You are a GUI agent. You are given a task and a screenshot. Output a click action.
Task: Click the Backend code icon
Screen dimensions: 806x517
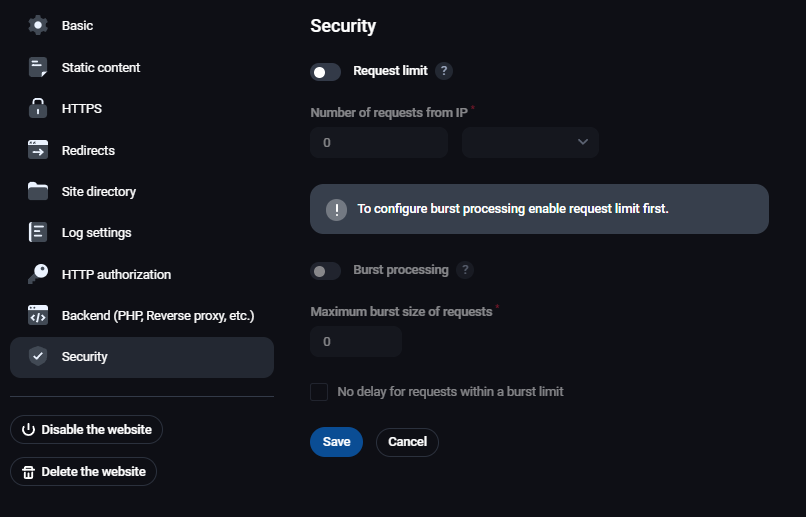[38, 316]
